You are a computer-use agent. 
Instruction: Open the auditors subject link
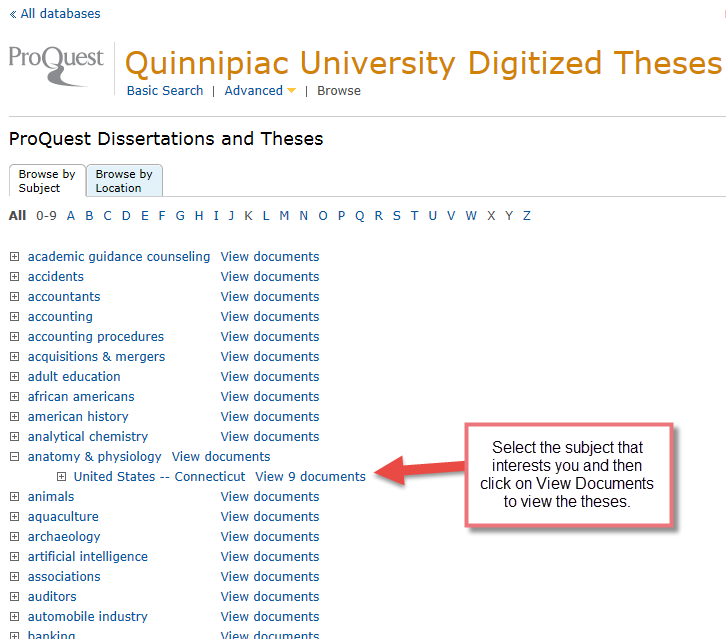[x=52, y=596]
